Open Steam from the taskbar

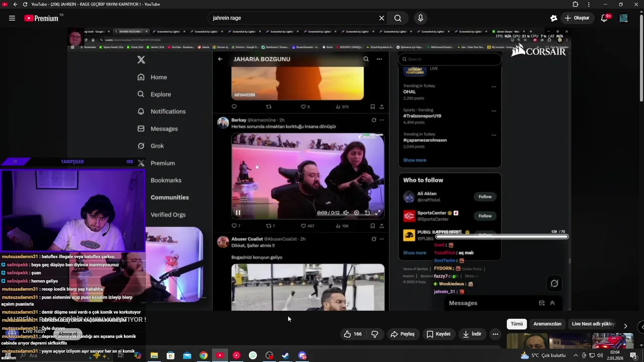click(x=285, y=355)
